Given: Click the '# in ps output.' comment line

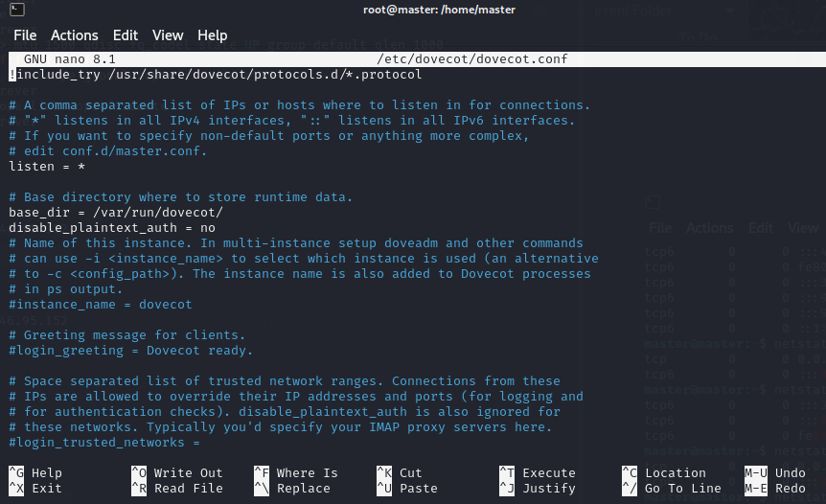Looking at the screenshot, I should click(x=66, y=289).
